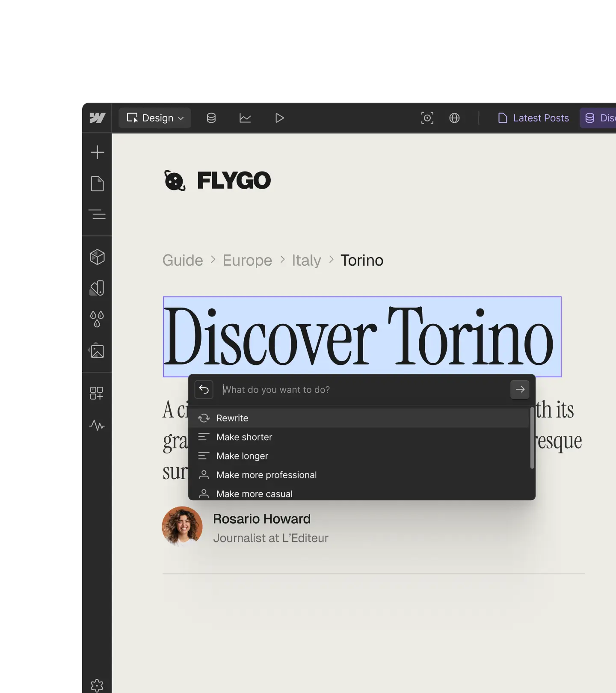Open the Apps grid icon
This screenshot has width=616, height=693.
point(97,393)
